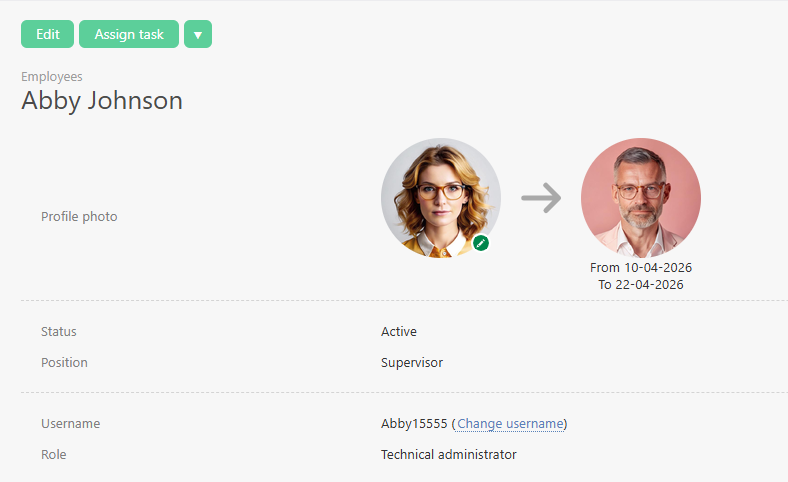Click the Abby15555 username text
788x482 pixels.
pyautogui.click(x=414, y=424)
